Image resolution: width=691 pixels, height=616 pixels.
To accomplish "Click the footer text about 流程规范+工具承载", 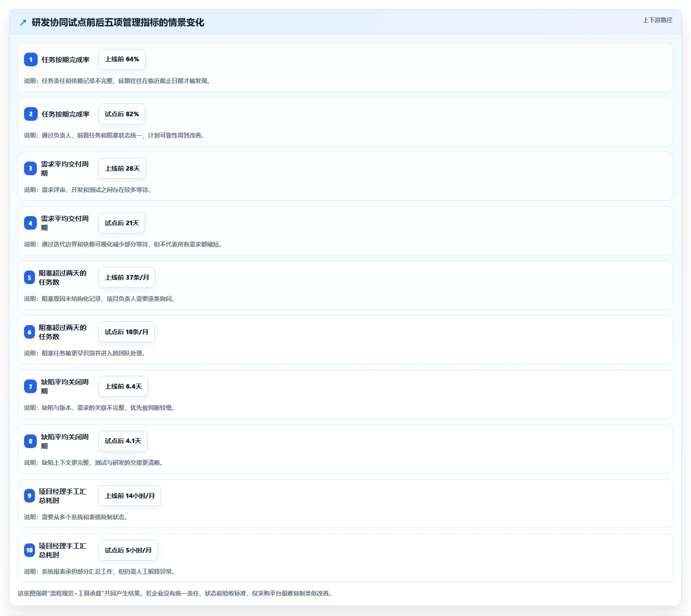I will [x=175, y=593].
